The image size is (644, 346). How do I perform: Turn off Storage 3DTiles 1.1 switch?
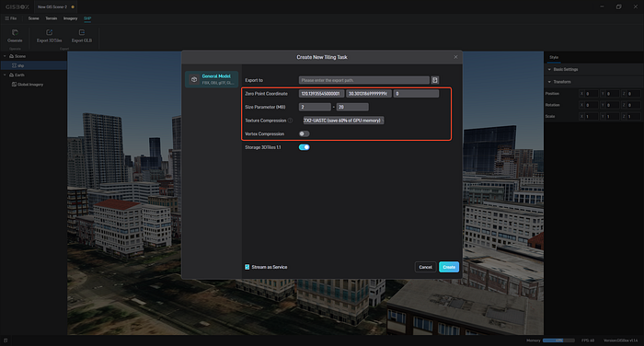point(304,147)
